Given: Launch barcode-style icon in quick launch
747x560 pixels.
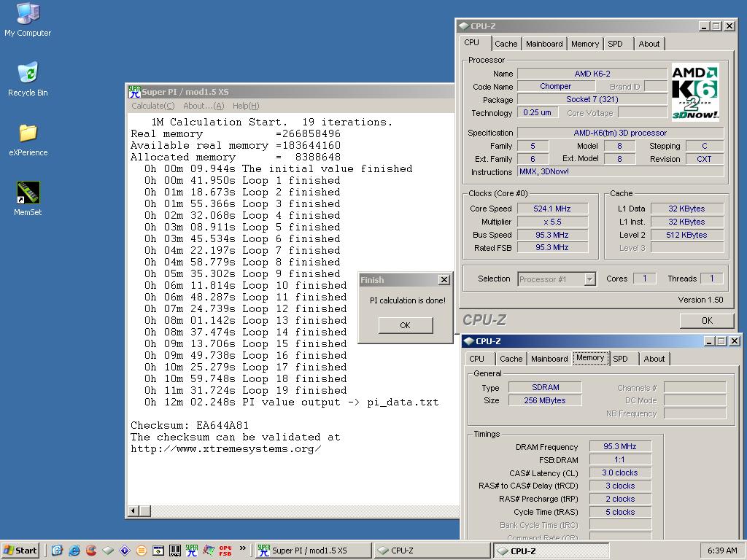Looking at the screenshot, I should (x=175, y=551).
